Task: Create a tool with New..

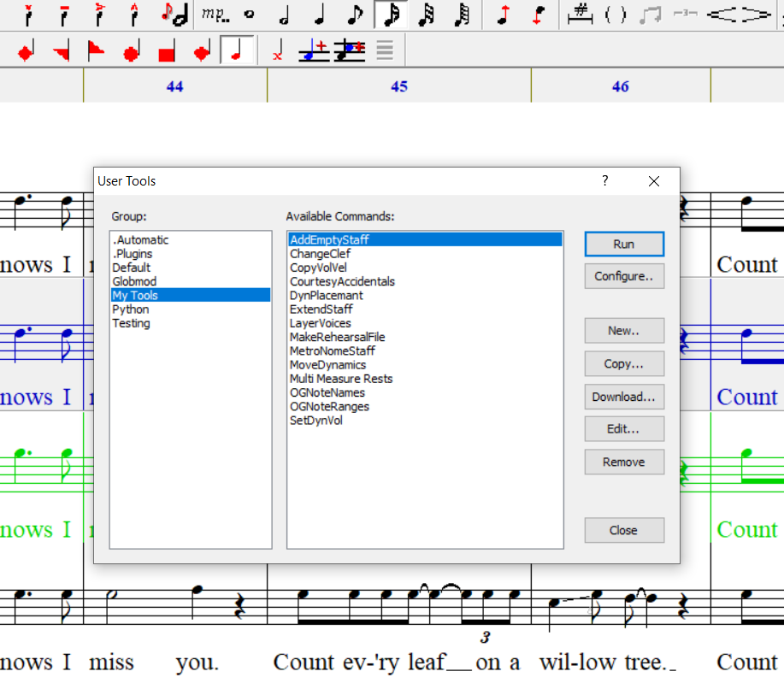Action: 624,331
